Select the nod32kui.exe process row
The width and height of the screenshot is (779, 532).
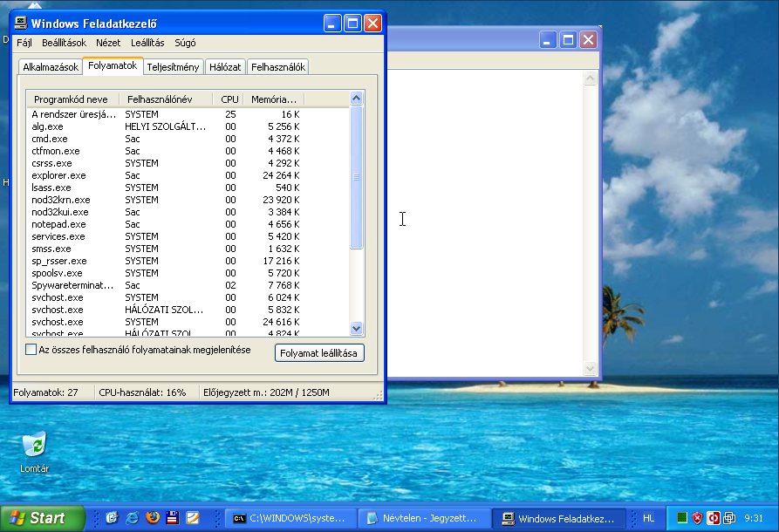tap(188, 212)
